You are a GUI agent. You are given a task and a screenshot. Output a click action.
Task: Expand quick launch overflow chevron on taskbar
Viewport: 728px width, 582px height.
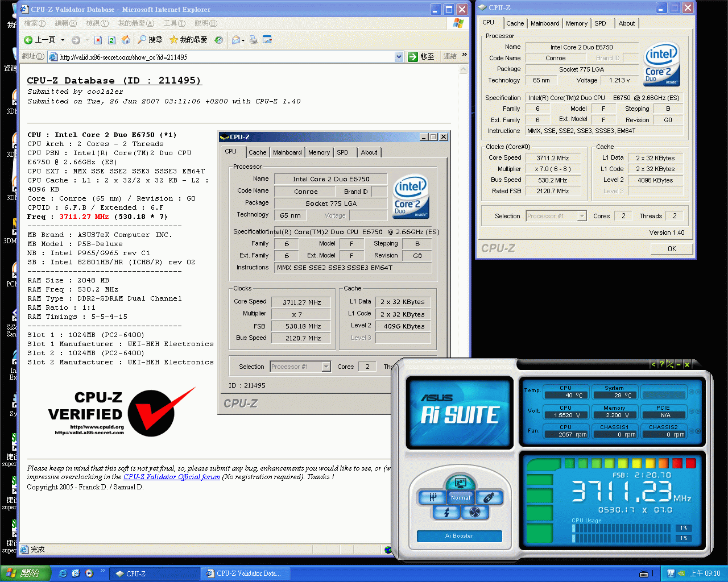tap(103, 571)
